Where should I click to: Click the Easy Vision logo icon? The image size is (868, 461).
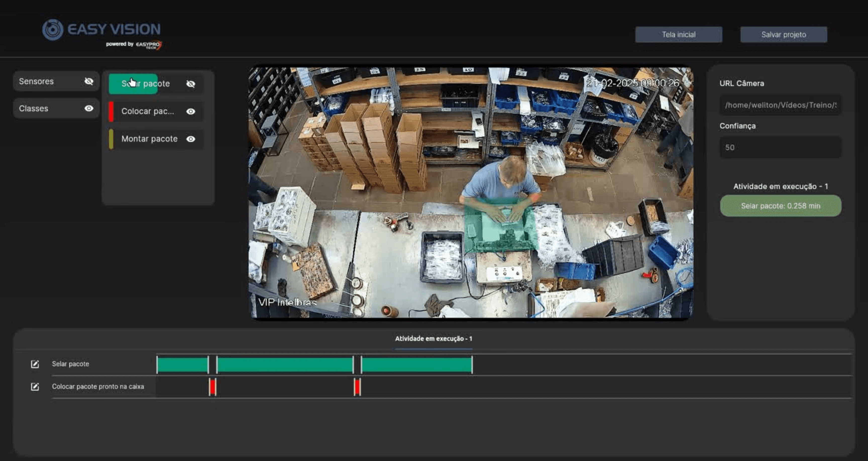(x=52, y=30)
